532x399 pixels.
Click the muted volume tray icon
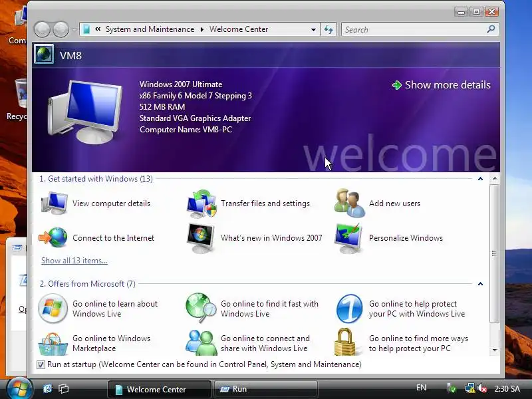click(x=482, y=388)
